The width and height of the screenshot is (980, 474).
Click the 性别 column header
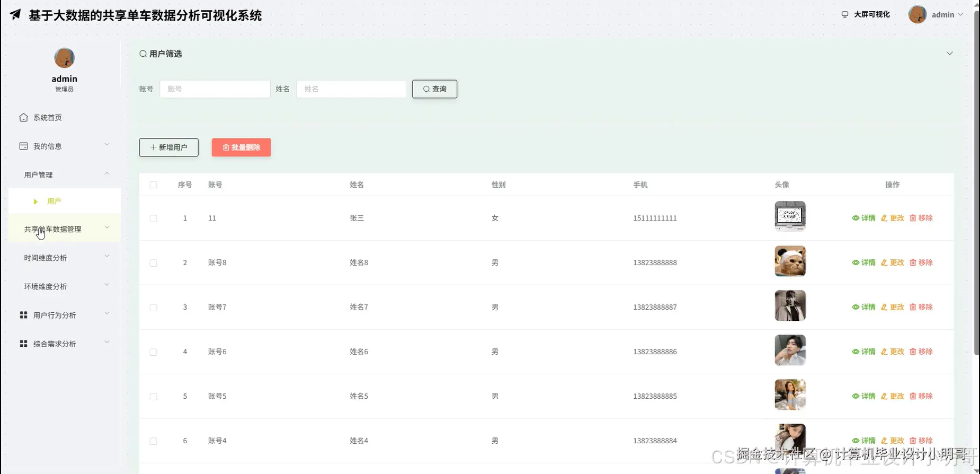498,185
